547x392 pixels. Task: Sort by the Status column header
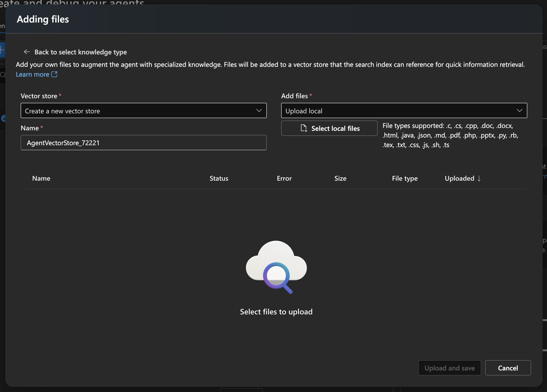(219, 179)
